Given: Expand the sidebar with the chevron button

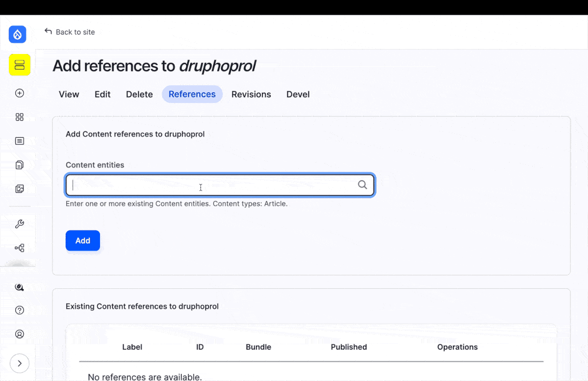Looking at the screenshot, I should click(20, 363).
